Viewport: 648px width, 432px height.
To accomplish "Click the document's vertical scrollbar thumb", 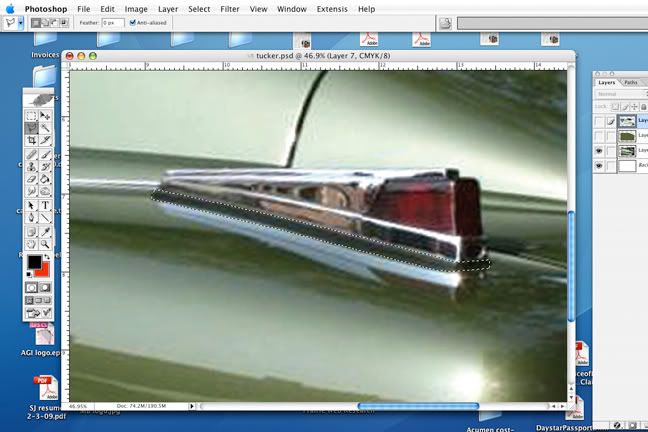I will coord(571,266).
